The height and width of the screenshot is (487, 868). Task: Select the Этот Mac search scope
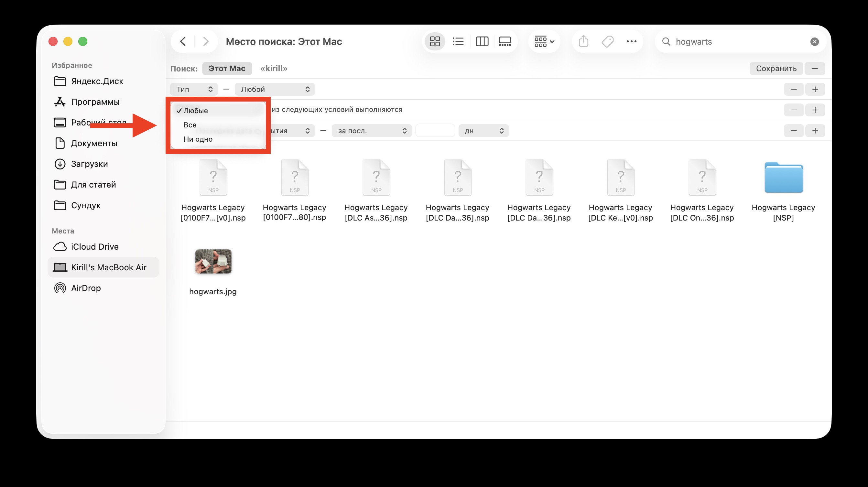pyautogui.click(x=227, y=69)
